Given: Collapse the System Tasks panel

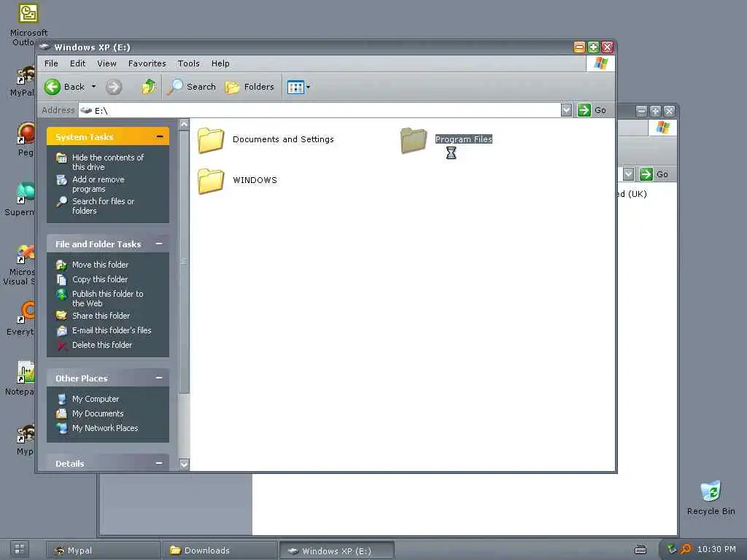Looking at the screenshot, I should (160, 136).
